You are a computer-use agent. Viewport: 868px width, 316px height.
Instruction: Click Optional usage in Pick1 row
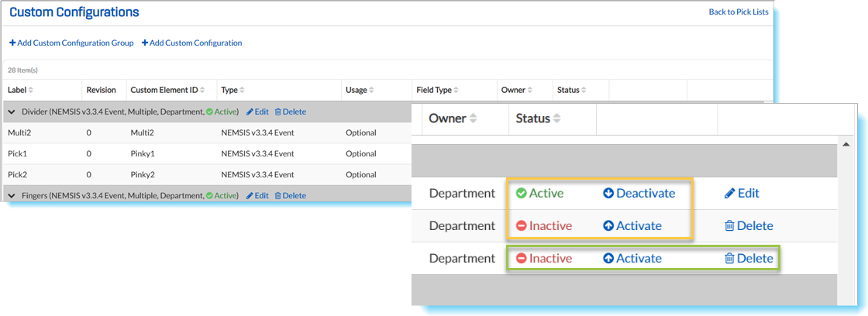click(x=361, y=154)
